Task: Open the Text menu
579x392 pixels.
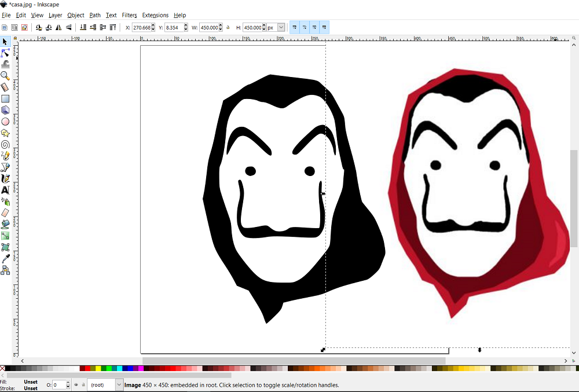Action: point(111,15)
